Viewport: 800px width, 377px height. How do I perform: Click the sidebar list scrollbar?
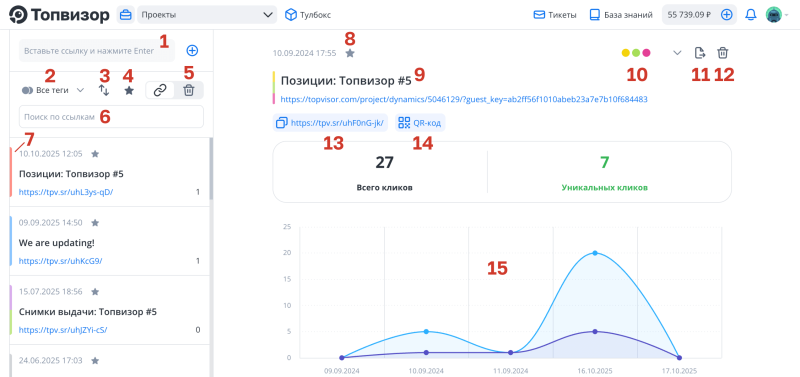[211, 169]
